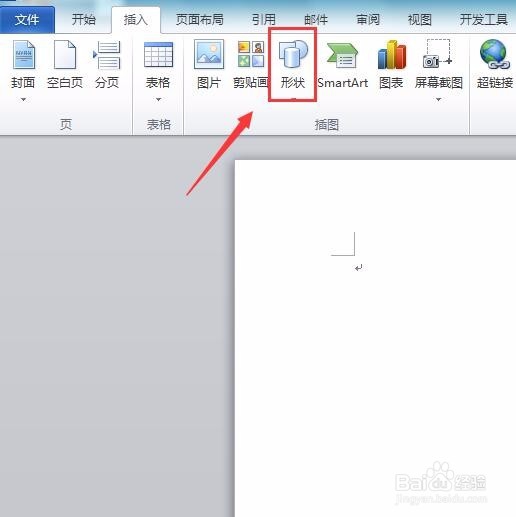This screenshot has height=517, width=516.
Task: Open the 页面布局 tab
Action: pyautogui.click(x=199, y=20)
